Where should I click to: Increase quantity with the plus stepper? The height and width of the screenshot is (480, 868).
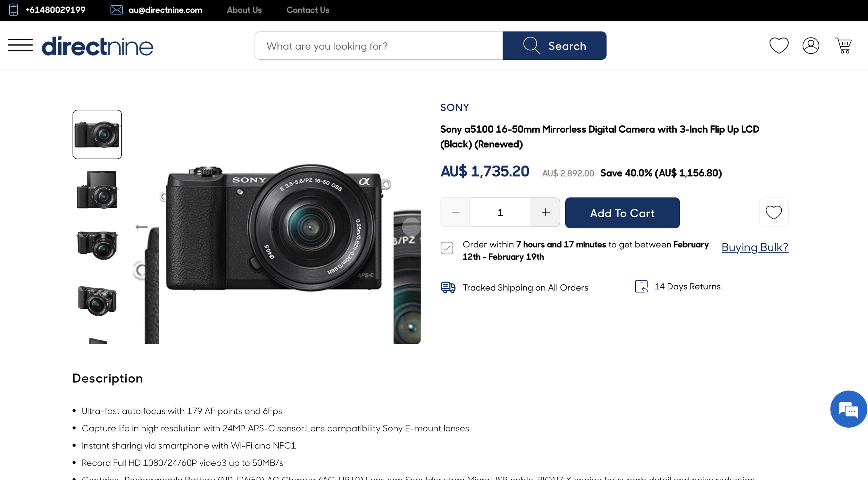[x=545, y=212]
